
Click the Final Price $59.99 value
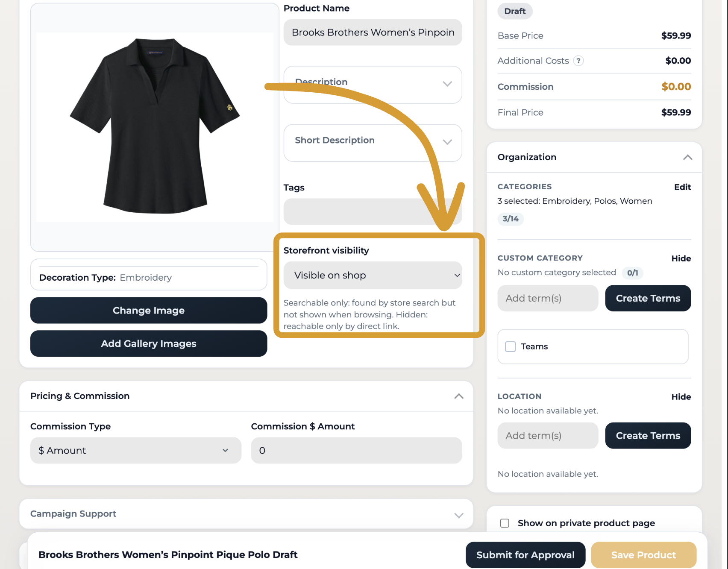[676, 112]
